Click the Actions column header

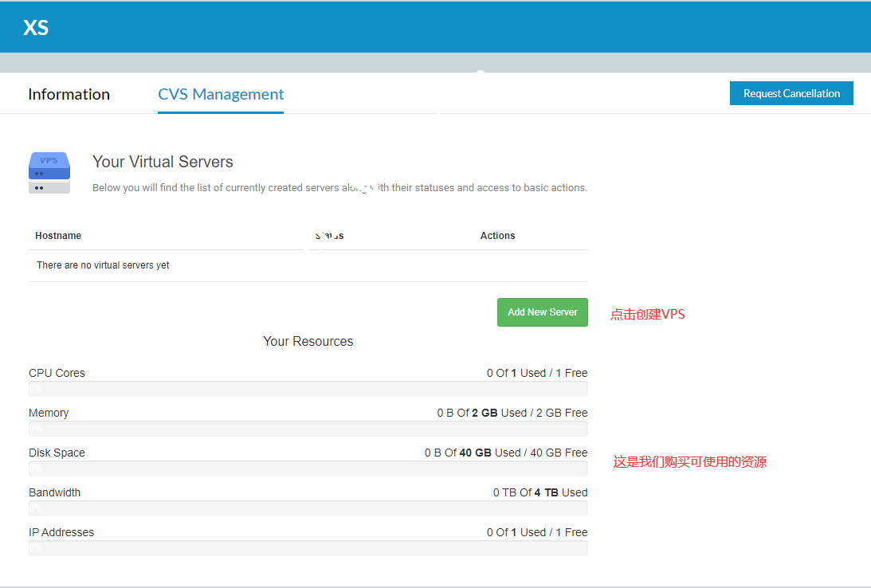point(497,236)
